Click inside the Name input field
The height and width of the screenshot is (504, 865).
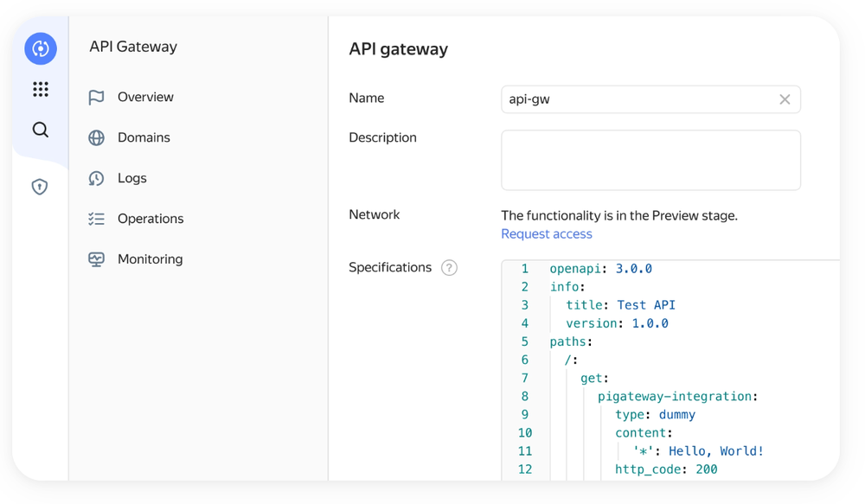point(640,99)
